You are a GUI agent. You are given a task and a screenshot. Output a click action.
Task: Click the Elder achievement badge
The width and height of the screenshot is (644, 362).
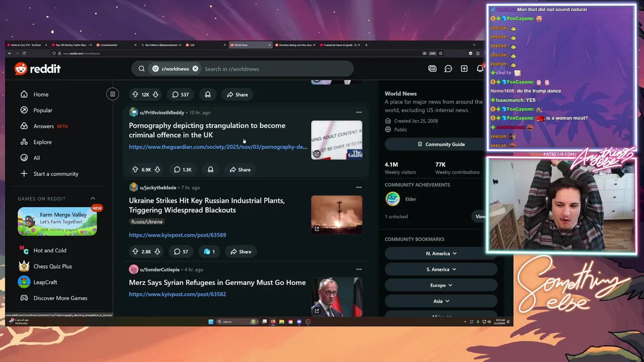[392, 199]
